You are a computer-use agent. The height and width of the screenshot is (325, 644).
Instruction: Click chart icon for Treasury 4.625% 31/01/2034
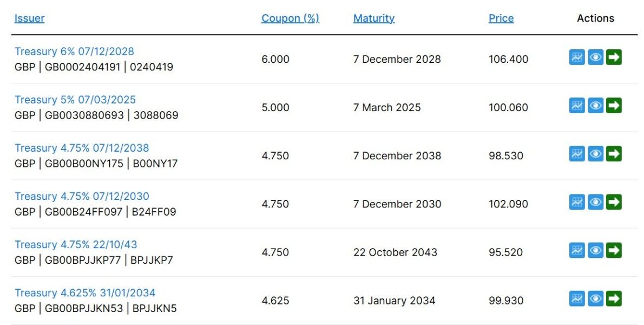click(x=577, y=298)
